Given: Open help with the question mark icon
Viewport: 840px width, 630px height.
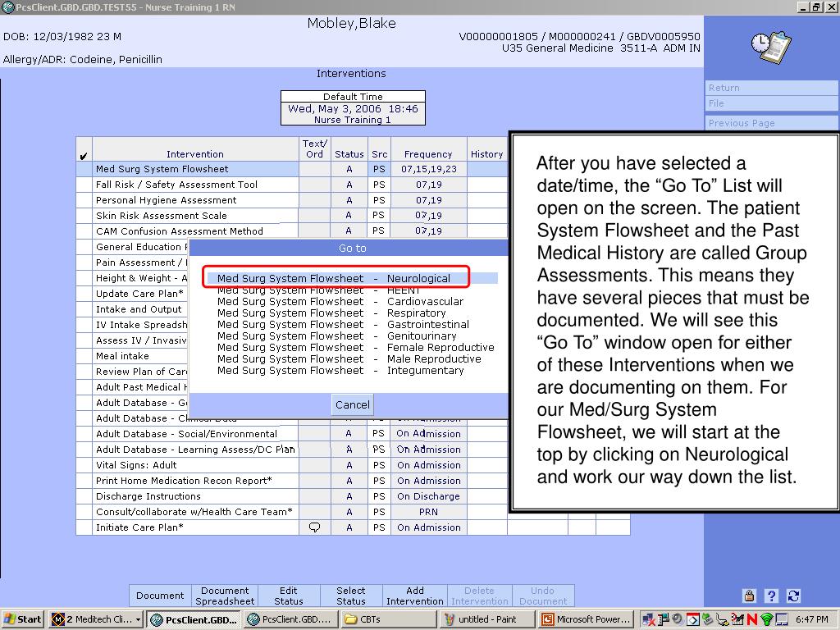Looking at the screenshot, I should (771, 596).
